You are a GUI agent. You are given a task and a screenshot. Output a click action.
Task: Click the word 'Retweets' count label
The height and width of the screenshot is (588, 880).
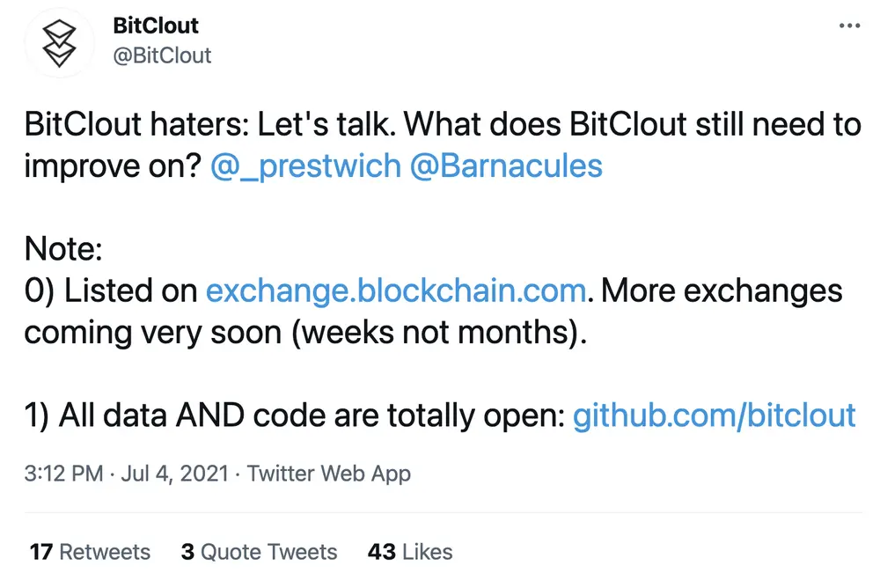[x=102, y=552]
